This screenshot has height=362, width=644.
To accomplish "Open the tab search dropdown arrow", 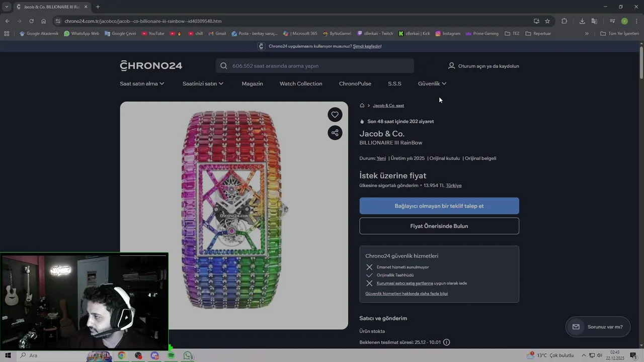I will pyautogui.click(x=7, y=7).
